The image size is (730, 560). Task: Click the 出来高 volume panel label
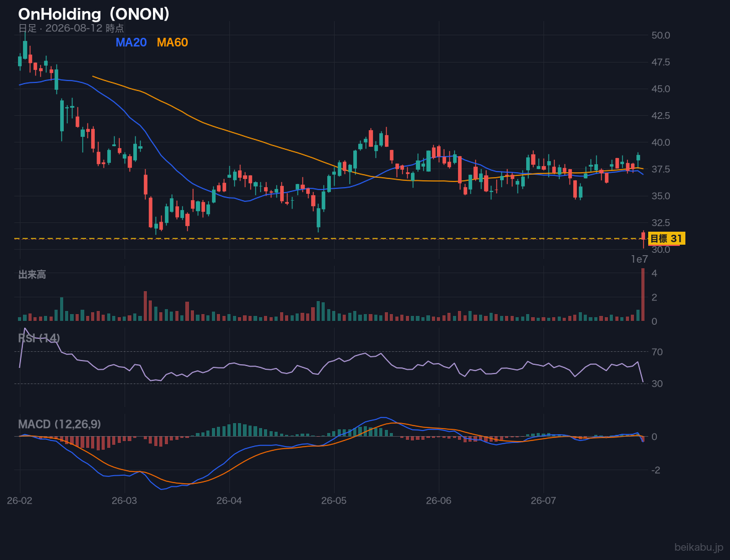coord(32,274)
